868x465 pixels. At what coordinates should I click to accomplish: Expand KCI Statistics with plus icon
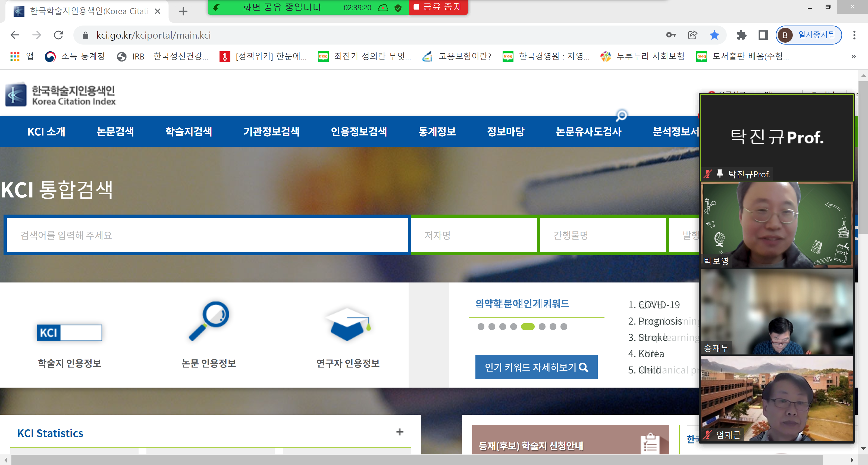(399, 432)
